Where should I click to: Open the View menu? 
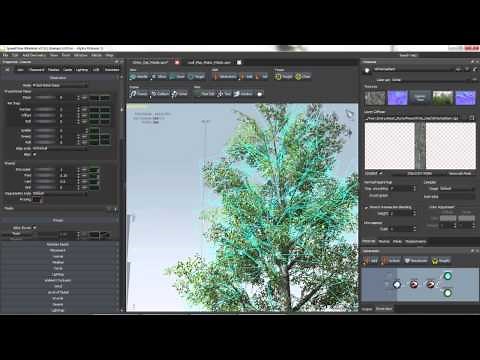pyautogui.click(x=54, y=55)
